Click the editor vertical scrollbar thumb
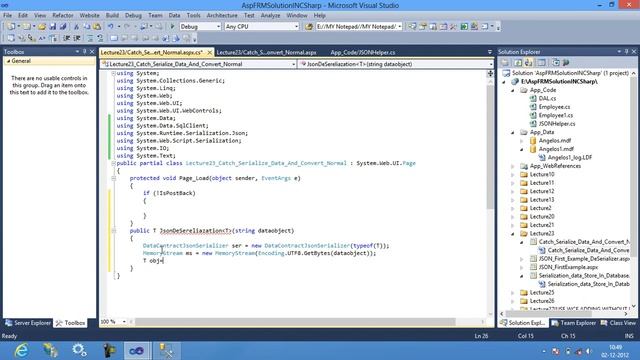 [x=490, y=147]
